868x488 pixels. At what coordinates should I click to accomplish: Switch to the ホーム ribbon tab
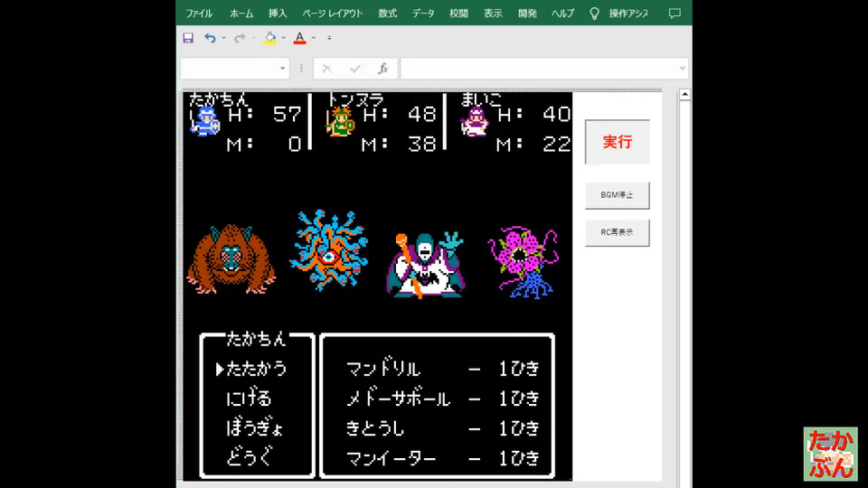[x=241, y=14]
